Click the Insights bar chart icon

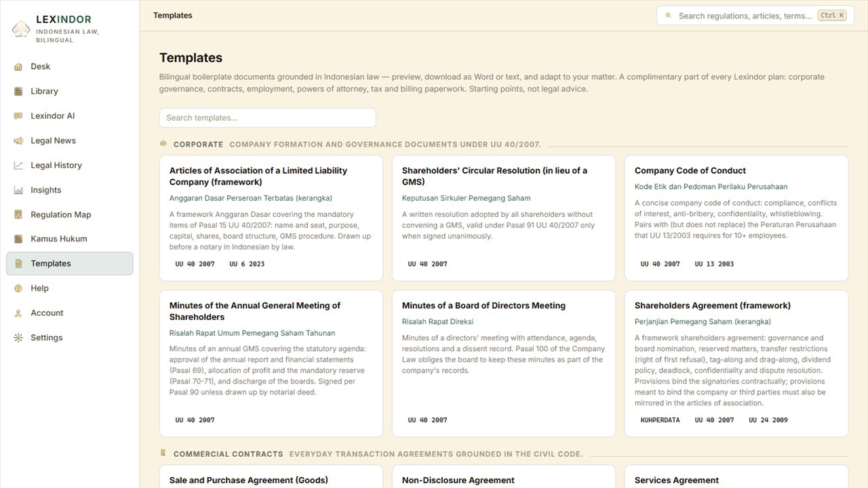(18, 190)
